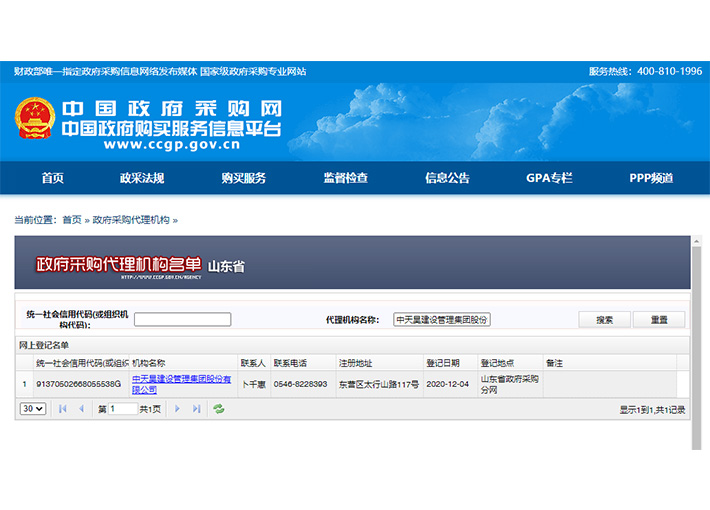710x510 pixels.
Task: Click column header 联系人
Action: click(254, 363)
